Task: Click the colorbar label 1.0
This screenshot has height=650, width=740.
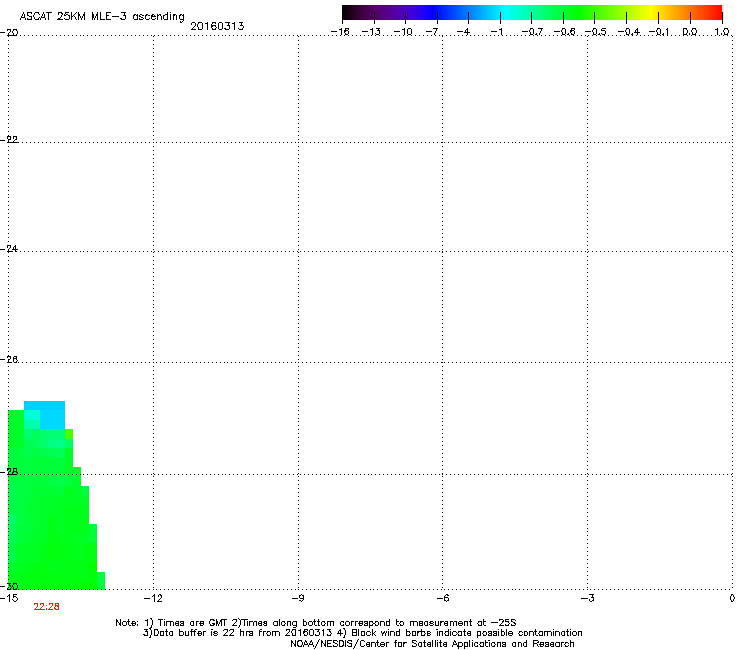Action: [x=722, y=32]
